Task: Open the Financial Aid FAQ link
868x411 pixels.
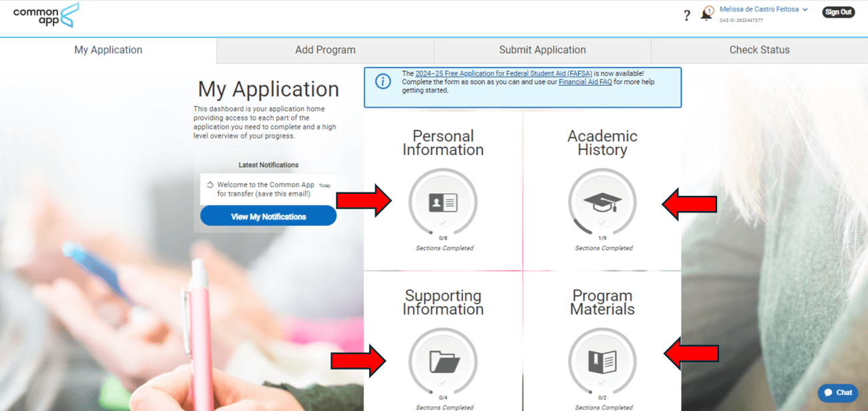Action: [x=586, y=82]
